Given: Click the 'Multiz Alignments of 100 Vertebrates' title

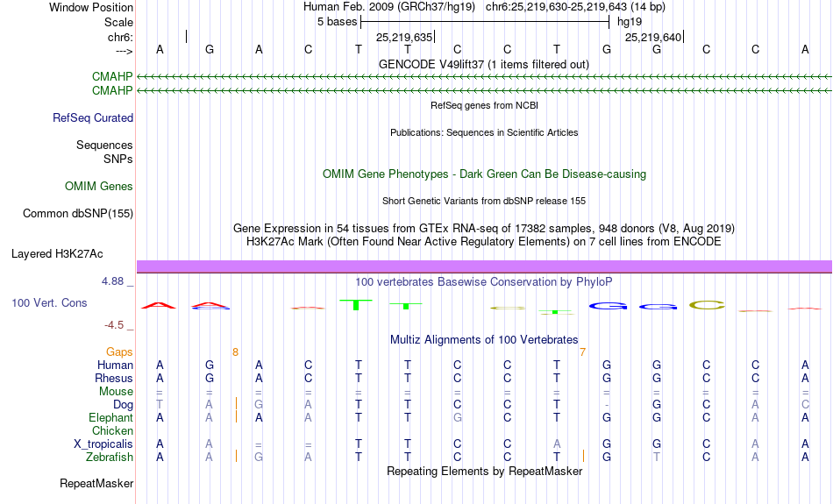Looking at the screenshot, I should [484, 340].
